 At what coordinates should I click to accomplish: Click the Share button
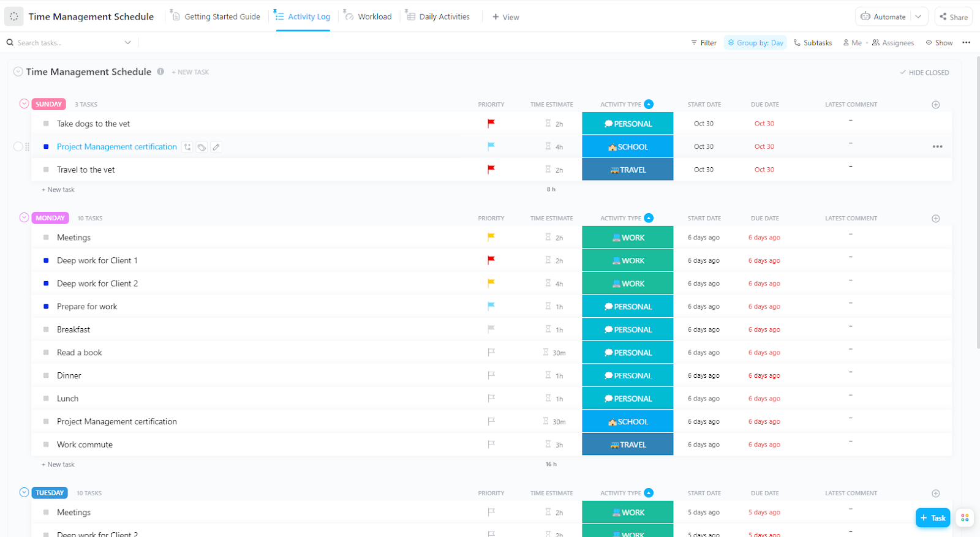tap(954, 17)
